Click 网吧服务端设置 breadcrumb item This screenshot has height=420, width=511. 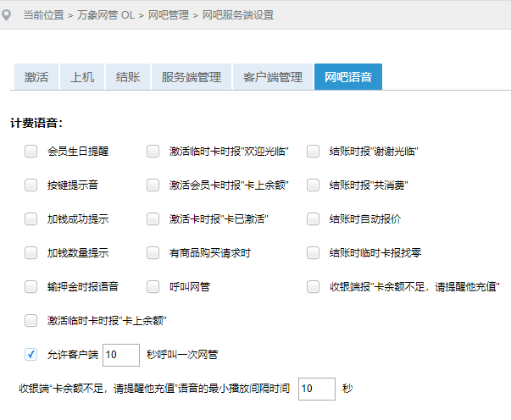[238, 15]
